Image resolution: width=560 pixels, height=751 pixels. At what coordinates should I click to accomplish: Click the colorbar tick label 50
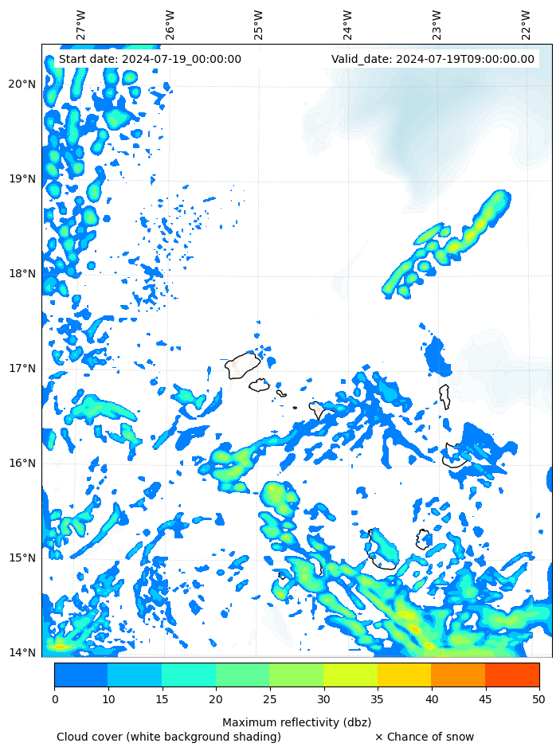[539, 699]
